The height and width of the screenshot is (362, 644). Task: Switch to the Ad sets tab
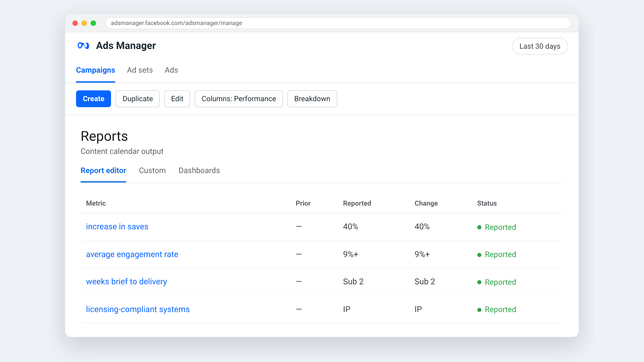click(140, 70)
